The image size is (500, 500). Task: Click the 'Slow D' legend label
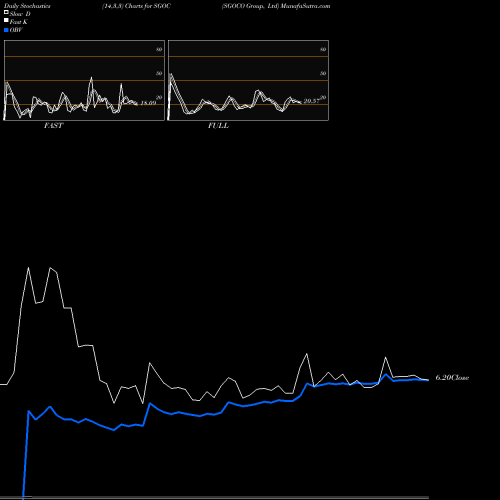point(20,14)
